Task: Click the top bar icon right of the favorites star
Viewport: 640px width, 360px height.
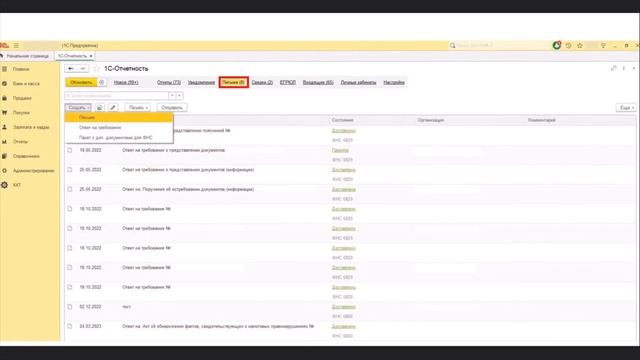Action: click(x=603, y=46)
